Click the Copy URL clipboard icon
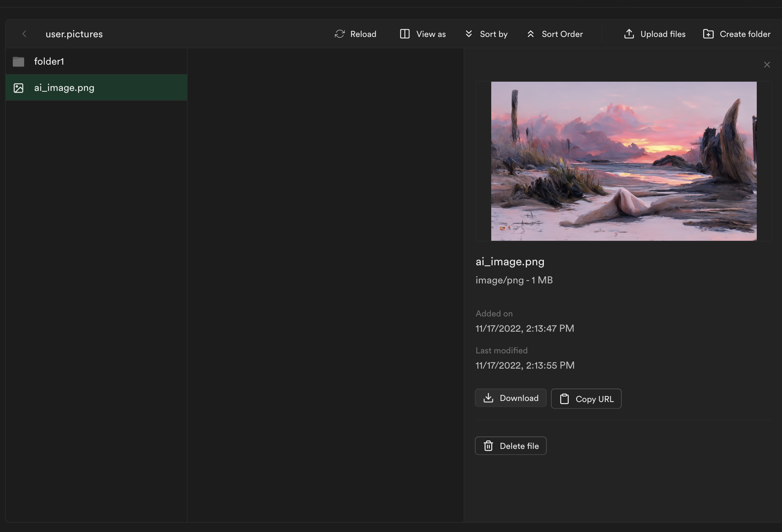 tap(564, 399)
